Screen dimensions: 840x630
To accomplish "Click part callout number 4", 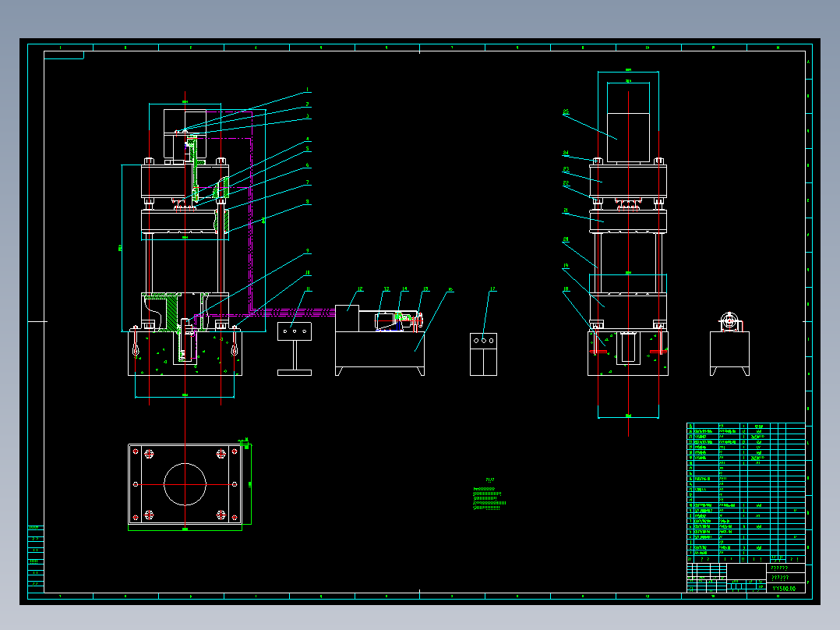I will coord(307,139).
